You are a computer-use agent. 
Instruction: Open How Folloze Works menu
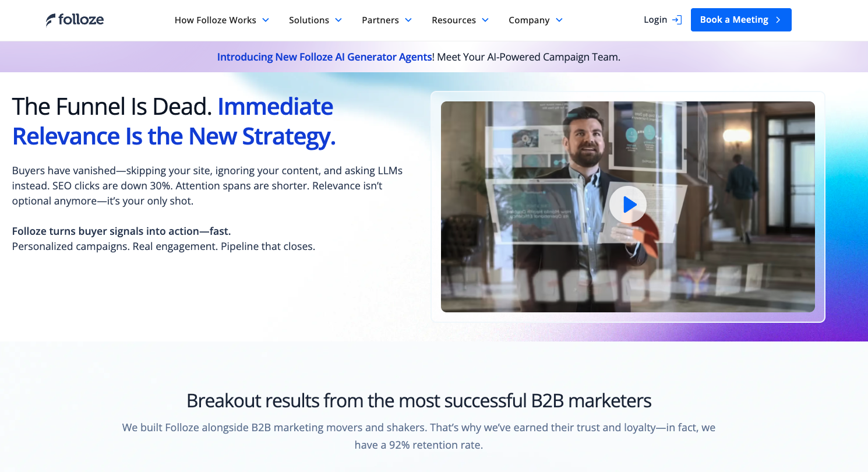tap(222, 20)
